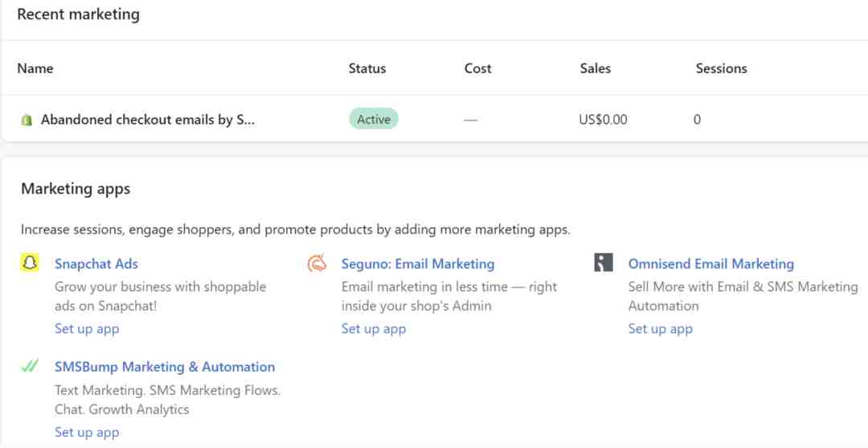Click the Name column header
The width and height of the screenshot is (868, 448).
click(35, 68)
